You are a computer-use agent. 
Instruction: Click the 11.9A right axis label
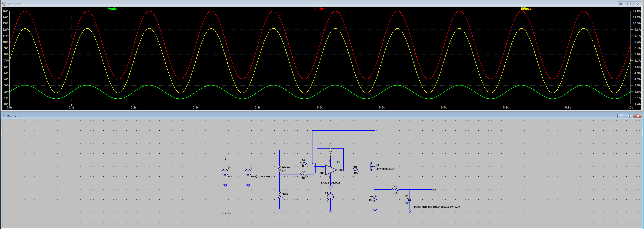(x=637, y=11)
